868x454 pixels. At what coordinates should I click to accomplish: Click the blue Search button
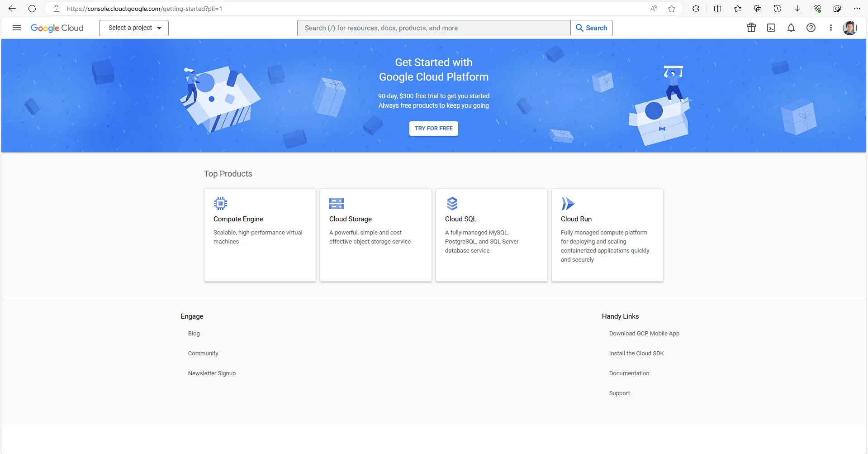click(x=592, y=28)
